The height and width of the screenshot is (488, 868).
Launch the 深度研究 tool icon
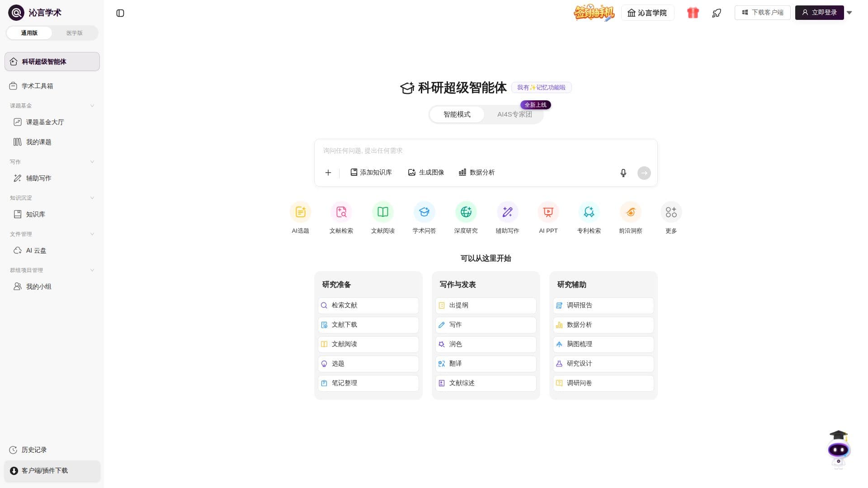(x=466, y=212)
